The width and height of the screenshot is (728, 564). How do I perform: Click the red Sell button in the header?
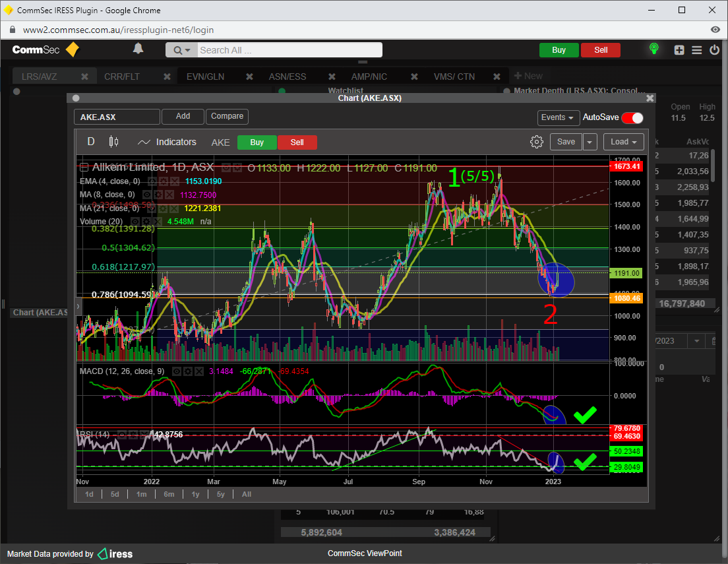601,50
